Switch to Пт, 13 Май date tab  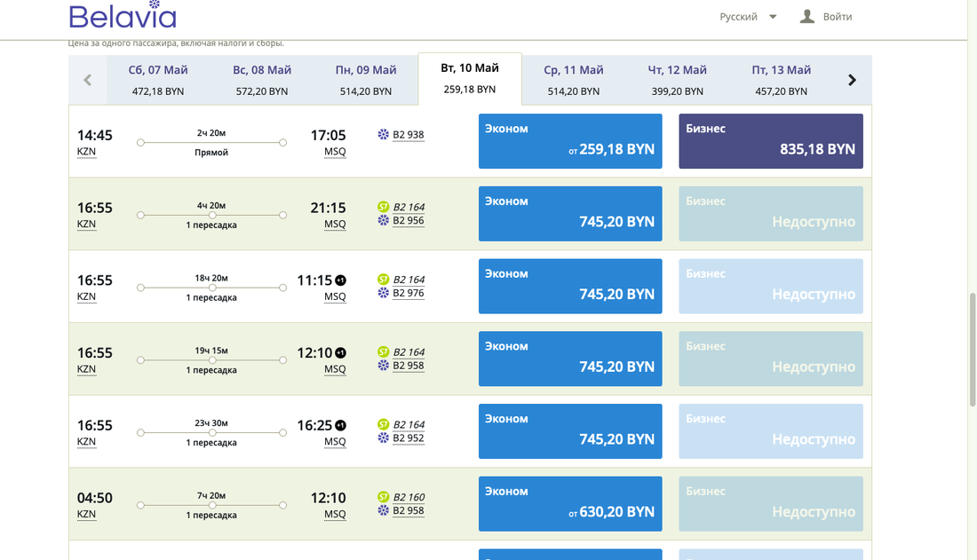pos(781,80)
